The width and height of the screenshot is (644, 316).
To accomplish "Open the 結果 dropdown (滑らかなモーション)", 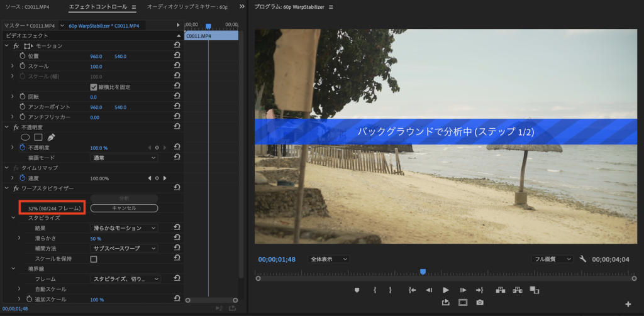I will [124, 228].
